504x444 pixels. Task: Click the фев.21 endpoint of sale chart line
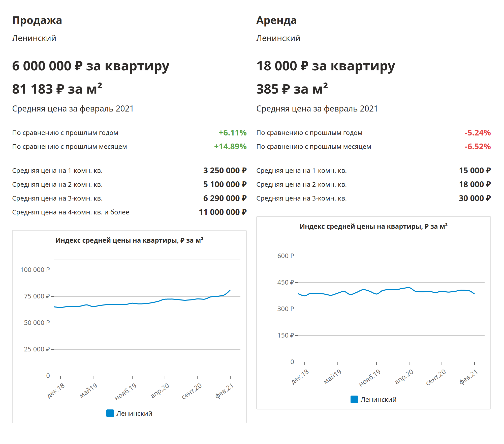(230, 290)
